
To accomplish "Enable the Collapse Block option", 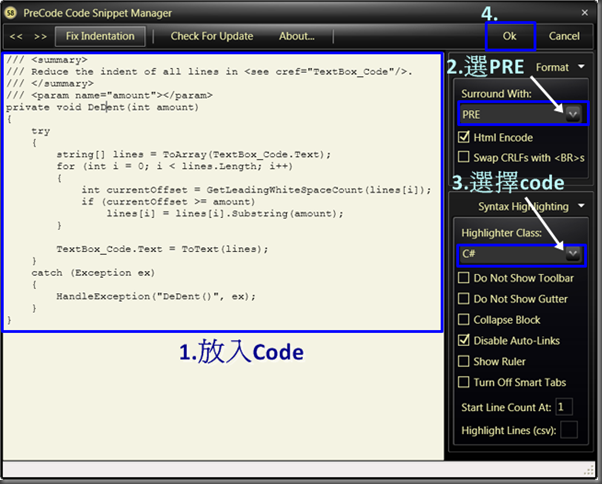I will click(x=464, y=319).
